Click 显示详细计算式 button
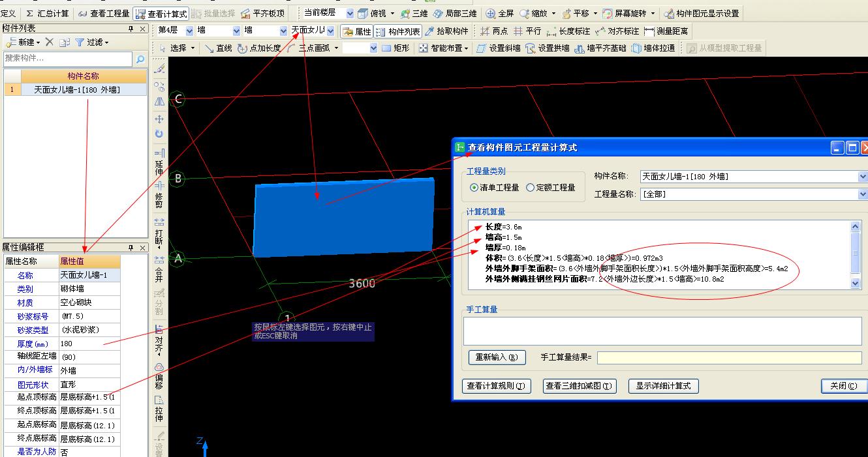 [x=663, y=386]
